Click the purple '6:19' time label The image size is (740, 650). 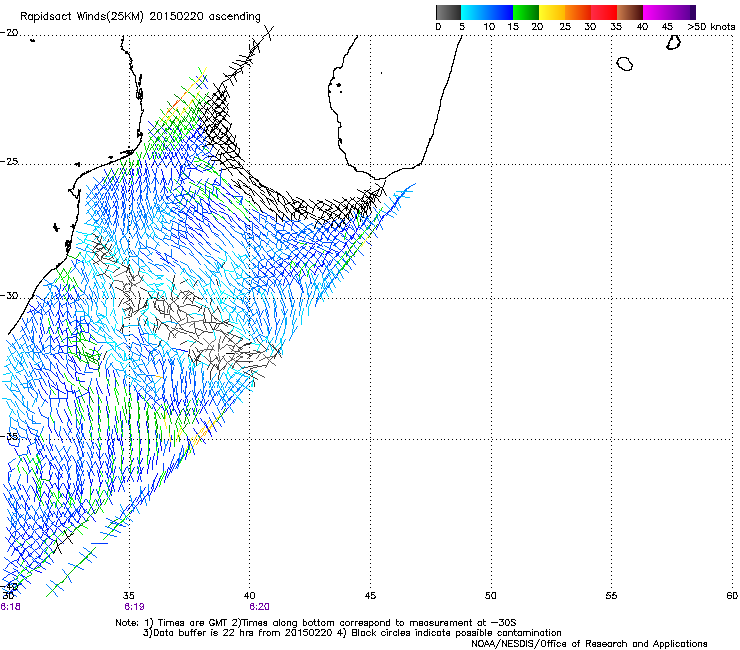click(x=134, y=607)
